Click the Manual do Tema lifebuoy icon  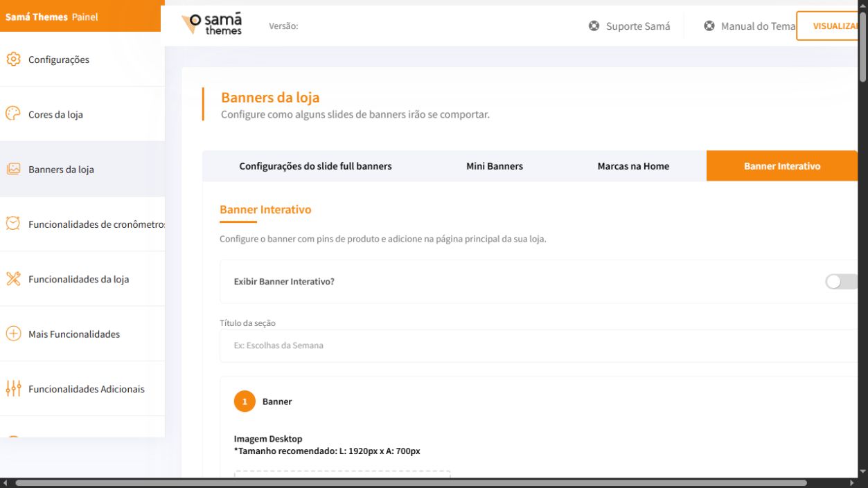pyautogui.click(x=709, y=26)
